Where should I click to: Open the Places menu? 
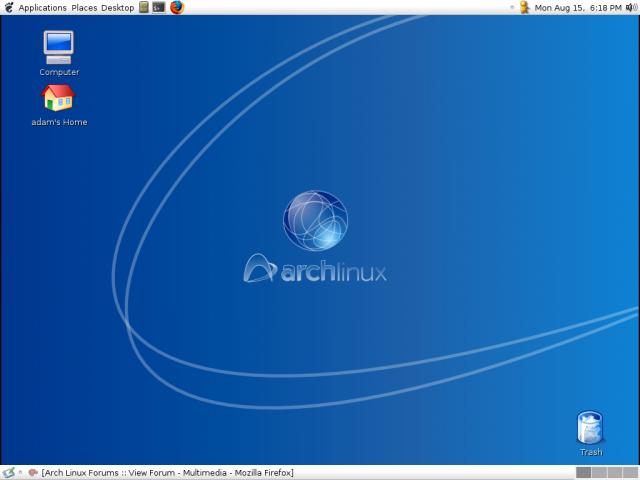coord(84,8)
